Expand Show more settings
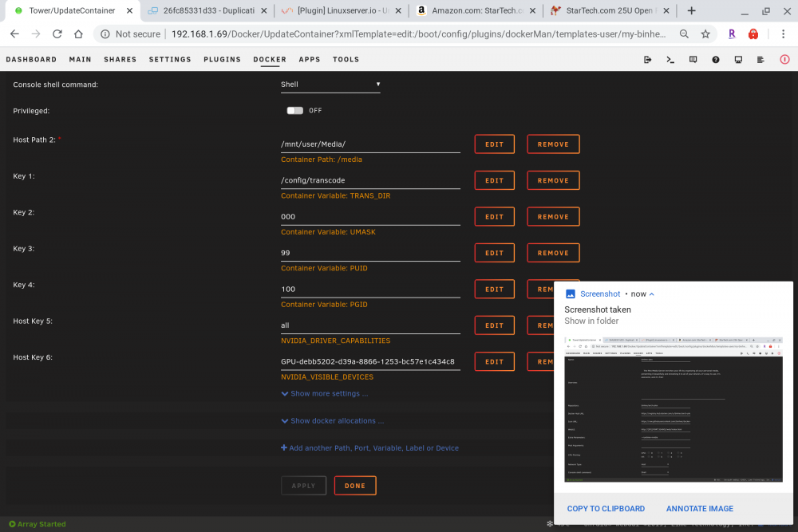 click(325, 394)
